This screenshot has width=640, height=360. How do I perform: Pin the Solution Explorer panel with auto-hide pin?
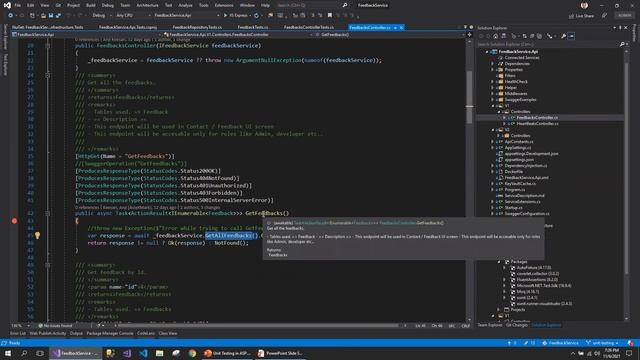tap(620, 28)
